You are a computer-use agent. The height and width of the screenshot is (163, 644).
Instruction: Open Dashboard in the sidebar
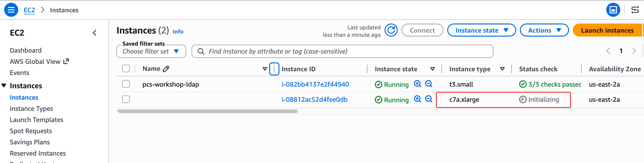coord(26,50)
